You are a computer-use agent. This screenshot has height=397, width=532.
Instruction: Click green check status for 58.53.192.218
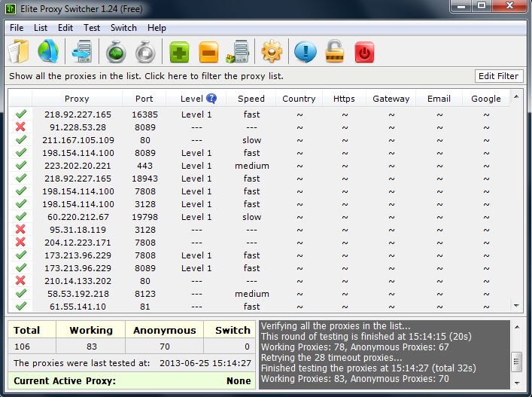tap(21, 293)
